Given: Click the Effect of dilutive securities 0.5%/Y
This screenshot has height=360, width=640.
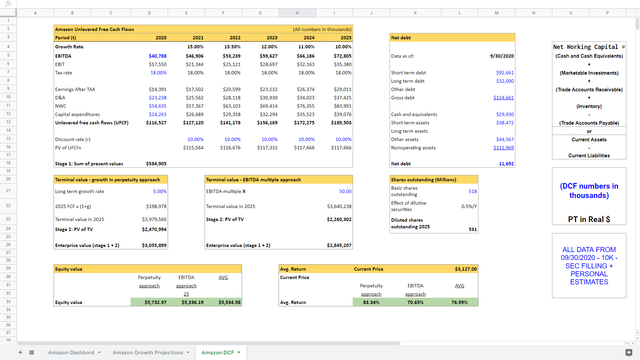Looking at the screenshot, I should coord(469,206).
